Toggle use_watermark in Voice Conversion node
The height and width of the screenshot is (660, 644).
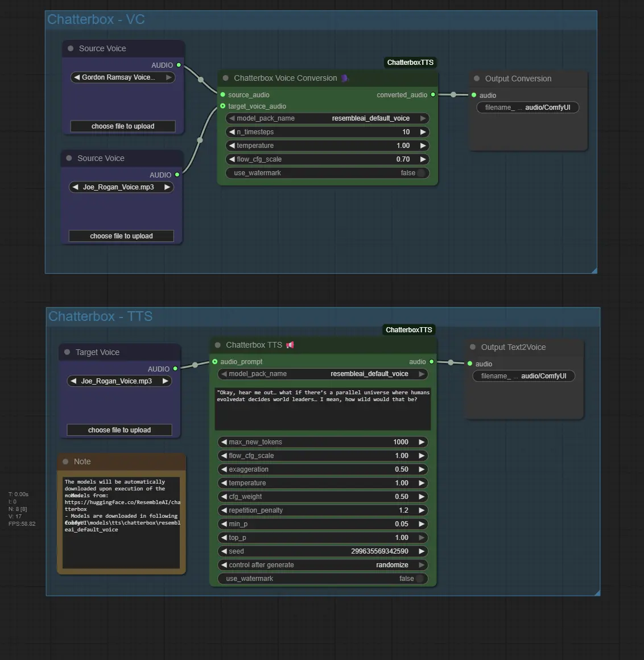click(x=421, y=173)
